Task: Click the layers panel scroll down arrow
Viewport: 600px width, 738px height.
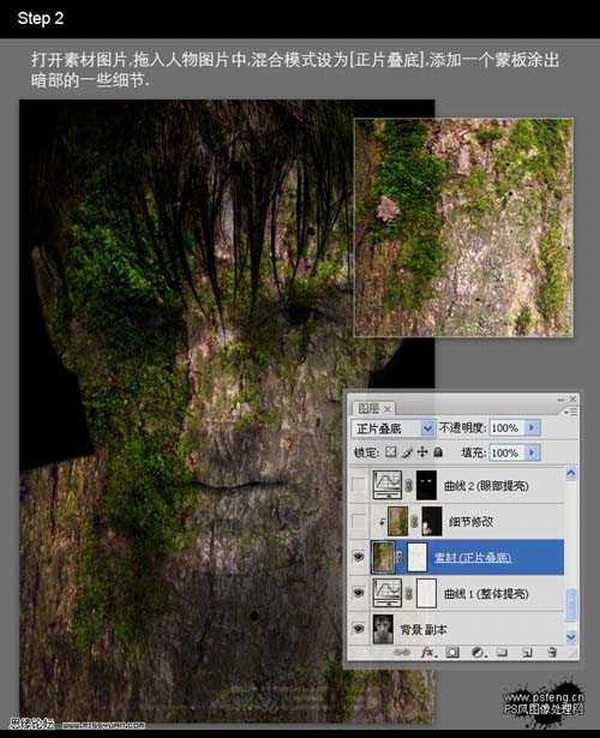Action: pyautogui.click(x=572, y=636)
